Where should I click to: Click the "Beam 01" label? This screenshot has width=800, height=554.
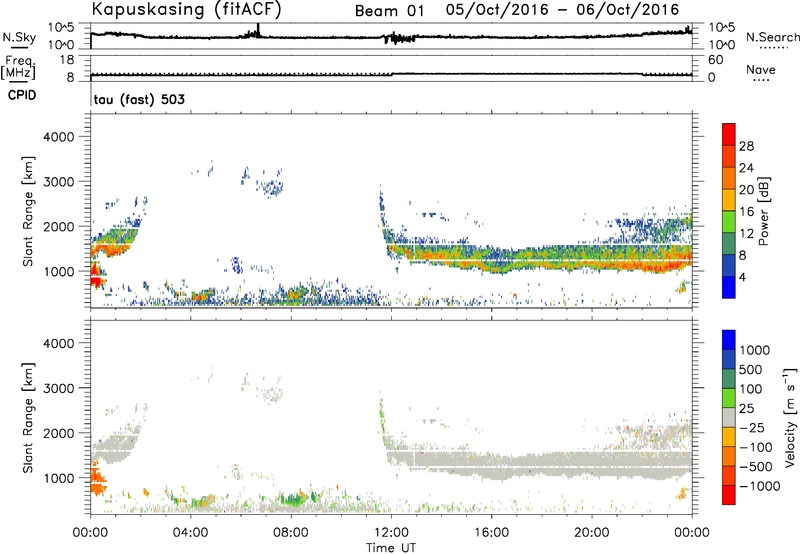coord(390,11)
